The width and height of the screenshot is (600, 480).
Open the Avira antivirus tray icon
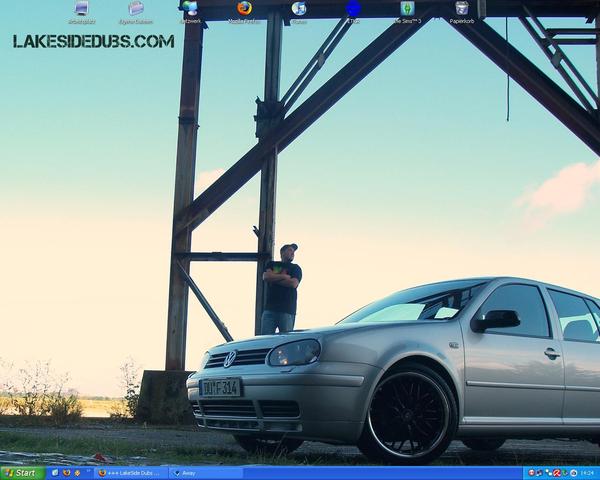tap(557, 473)
